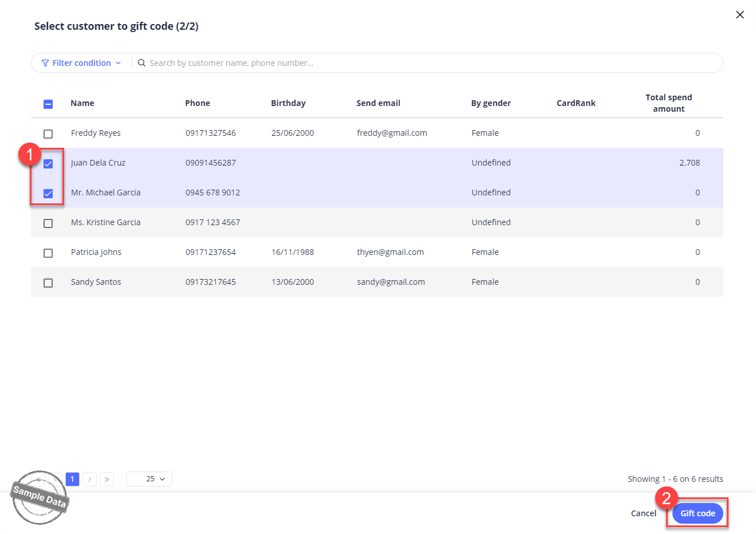Click the Total spend amount column header
Image resolution: width=756 pixels, height=534 pixels.
pos(668,103)
